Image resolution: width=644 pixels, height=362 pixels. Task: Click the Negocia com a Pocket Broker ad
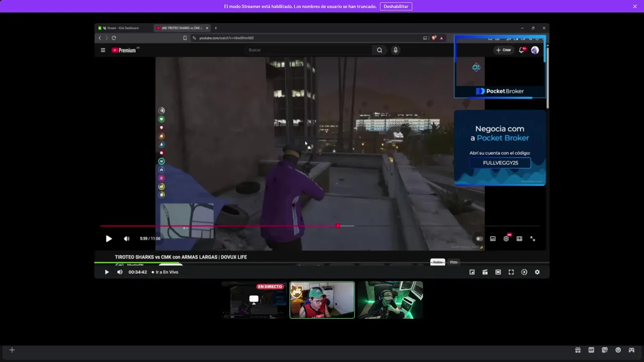tap(500, 148)
